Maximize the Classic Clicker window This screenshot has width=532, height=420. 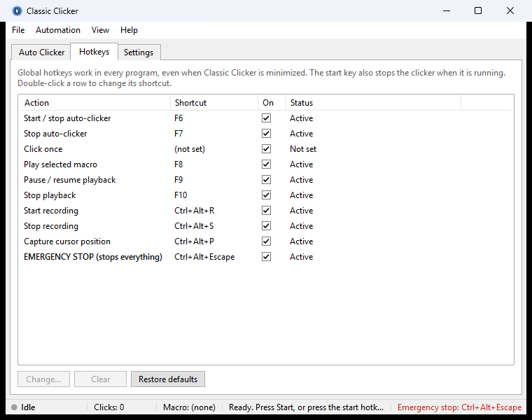click(478, 11)
